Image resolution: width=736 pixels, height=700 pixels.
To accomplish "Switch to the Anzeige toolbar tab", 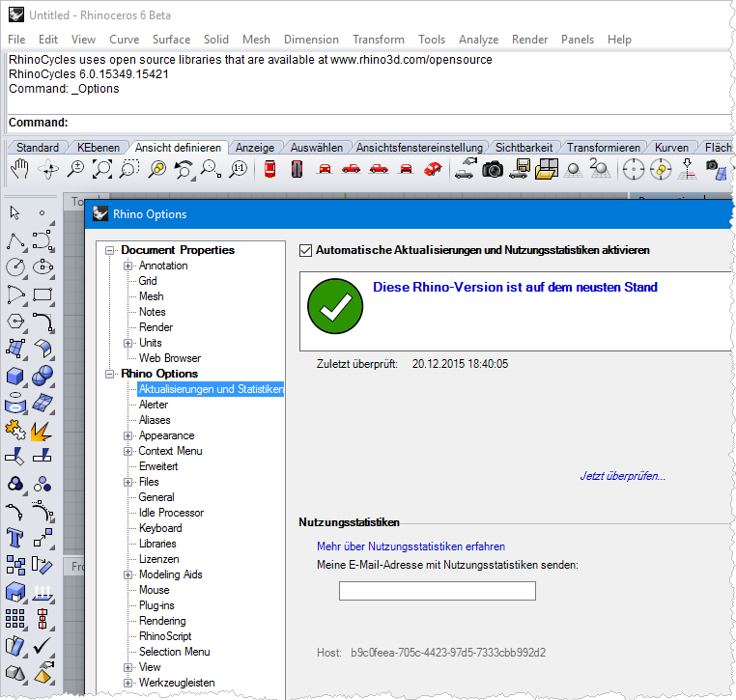I will (255, 148).
